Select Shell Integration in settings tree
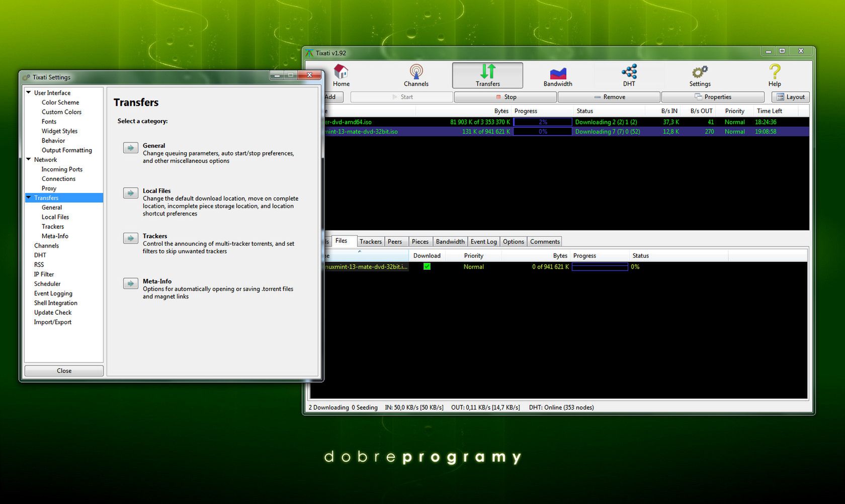 coord(56,303)
